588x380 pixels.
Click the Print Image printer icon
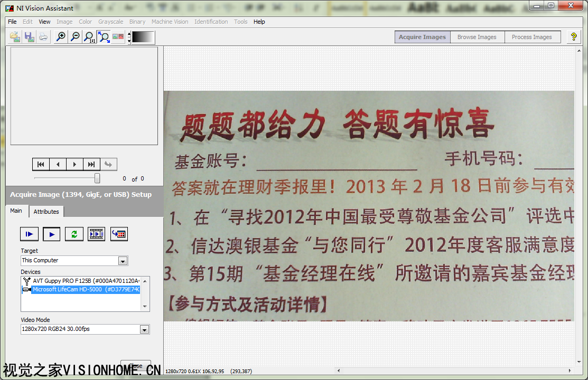[x=43, y=37]
